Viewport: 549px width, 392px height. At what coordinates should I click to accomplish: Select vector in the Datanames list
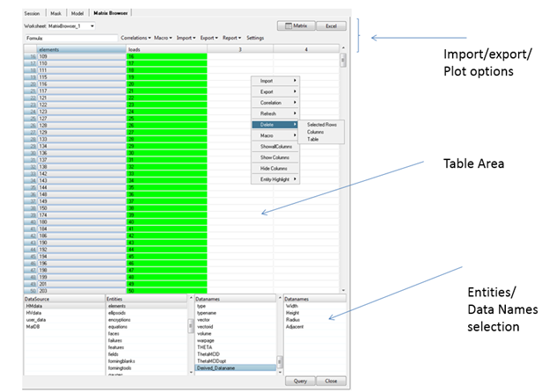tap(236, 320)
